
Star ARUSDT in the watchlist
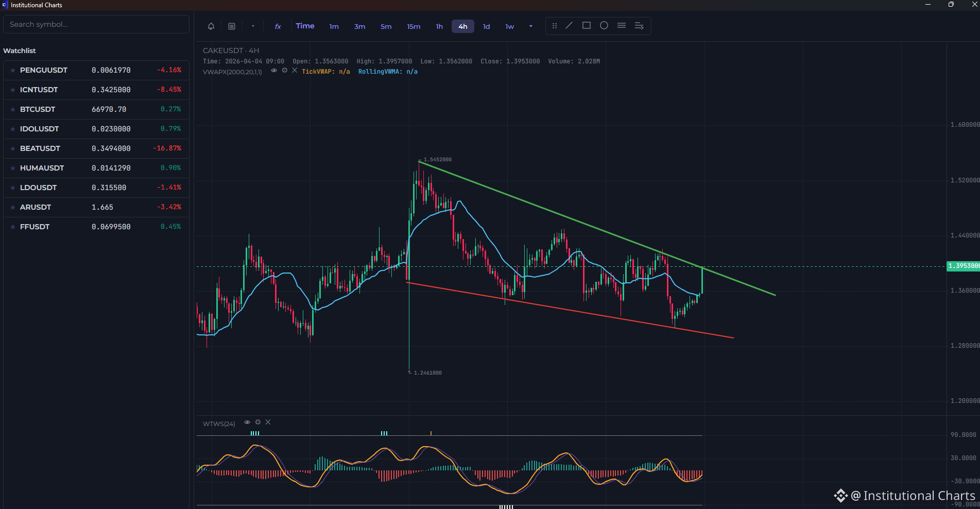click(13, 207)
